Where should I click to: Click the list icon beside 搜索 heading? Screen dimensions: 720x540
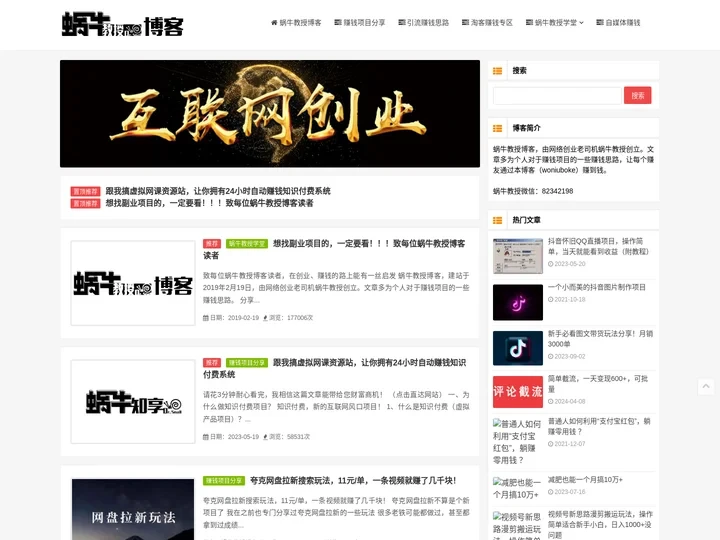click(497, 71)
